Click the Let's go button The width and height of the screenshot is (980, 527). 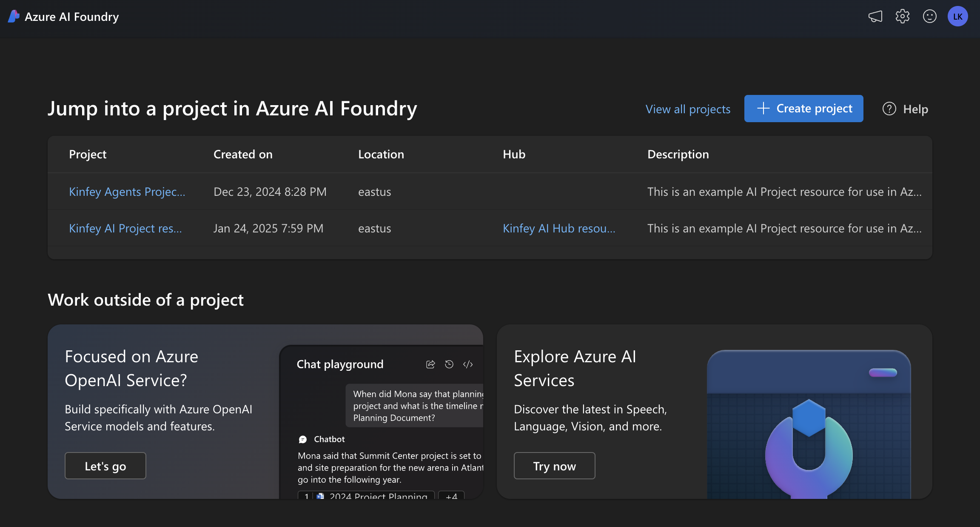pos(105,466)
